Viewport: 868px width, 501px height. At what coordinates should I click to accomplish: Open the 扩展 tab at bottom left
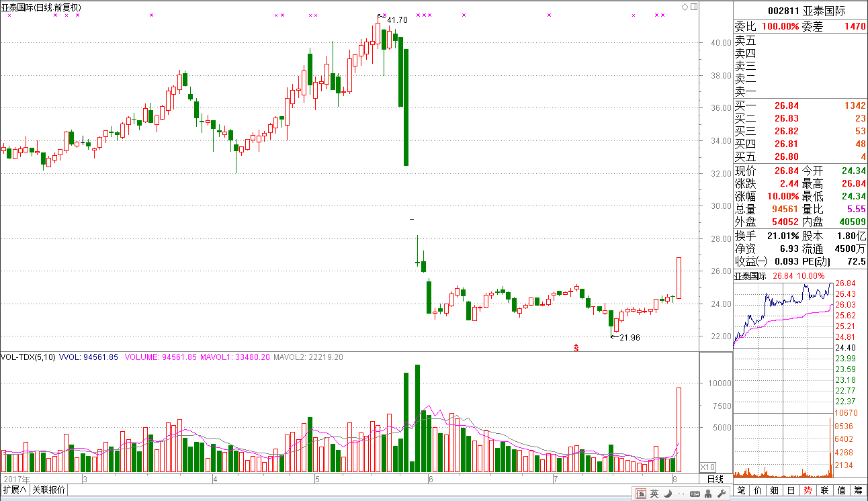pos(15,490)
